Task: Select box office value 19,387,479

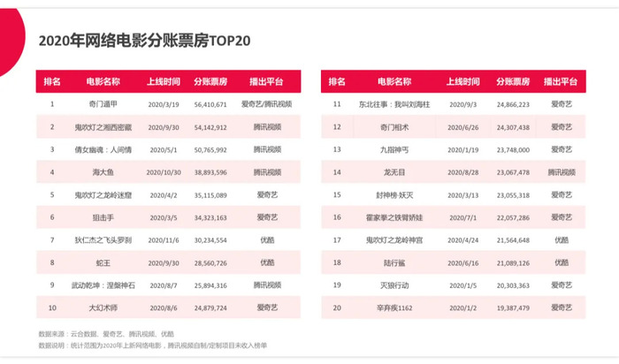Action: click(x=513, y=308)
